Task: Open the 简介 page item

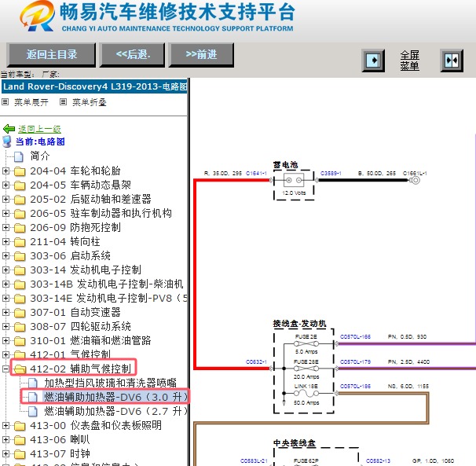Action: click(x=39, y=156)
